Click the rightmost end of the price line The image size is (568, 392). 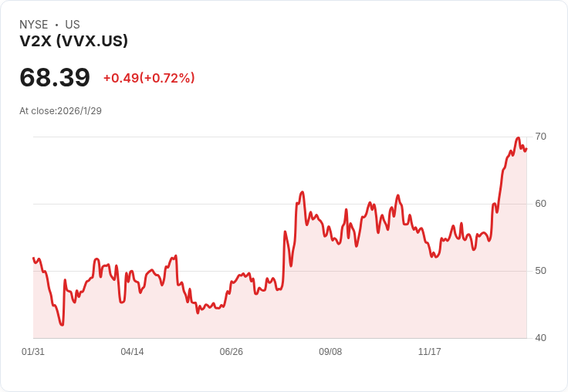(x=526, y=149)
